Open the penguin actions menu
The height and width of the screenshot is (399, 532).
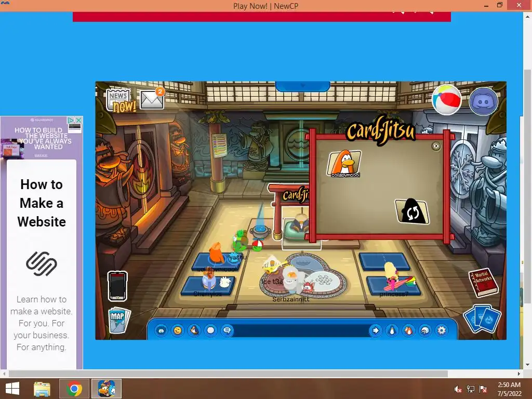(x=194, y=330)
